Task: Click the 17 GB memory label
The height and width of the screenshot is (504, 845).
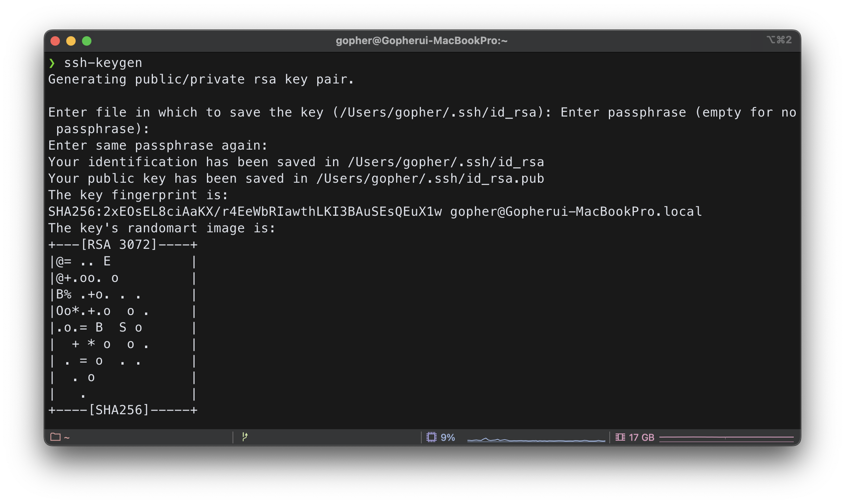Action: pyautogui.click(x=642, y=437)
